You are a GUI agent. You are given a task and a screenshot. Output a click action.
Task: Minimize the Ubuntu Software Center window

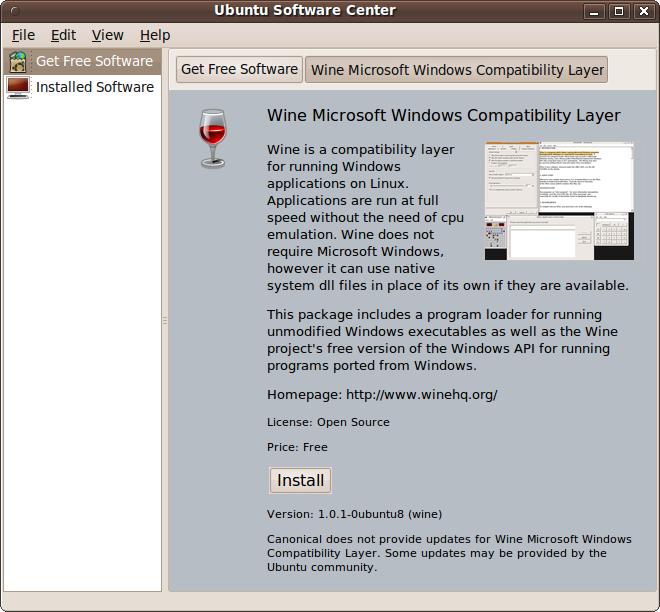click(594, 11)
